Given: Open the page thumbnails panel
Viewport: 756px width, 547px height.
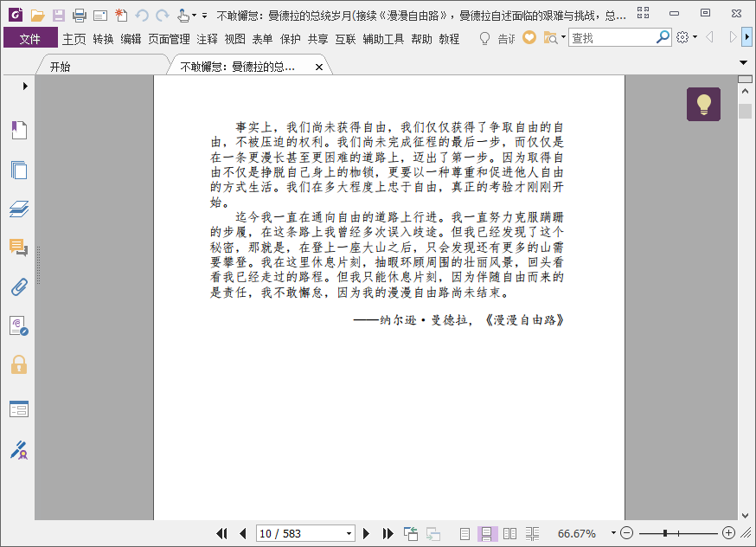Looking at the screenshot, I should (x=19, y=170).
